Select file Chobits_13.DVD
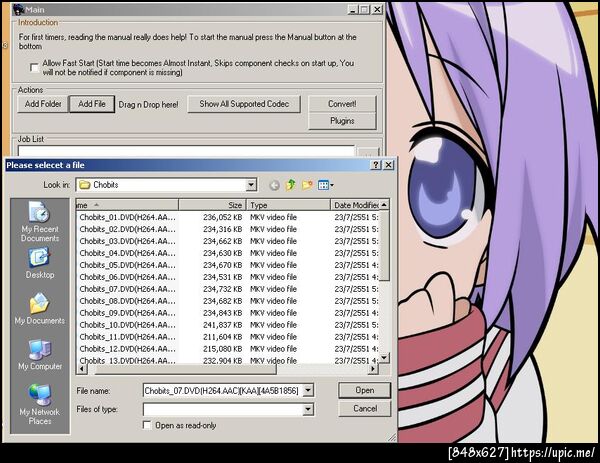Screen dimensions: 600x463 [x=127, y=360]
